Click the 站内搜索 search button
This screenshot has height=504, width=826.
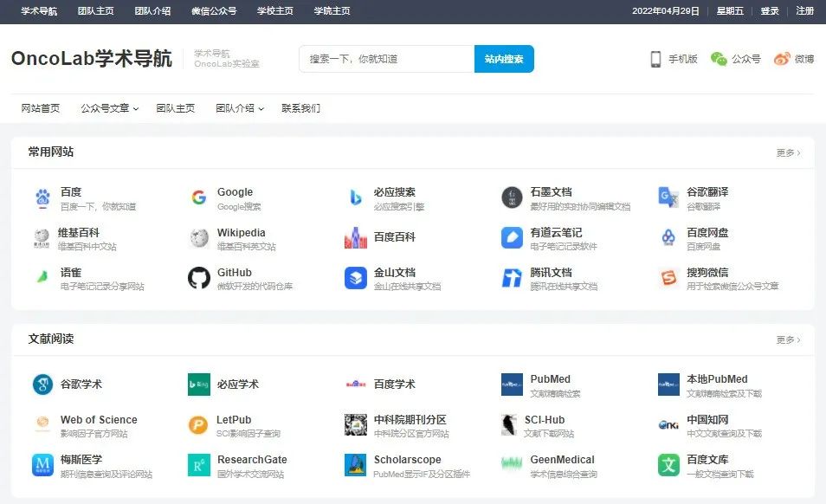pos(504,59)
